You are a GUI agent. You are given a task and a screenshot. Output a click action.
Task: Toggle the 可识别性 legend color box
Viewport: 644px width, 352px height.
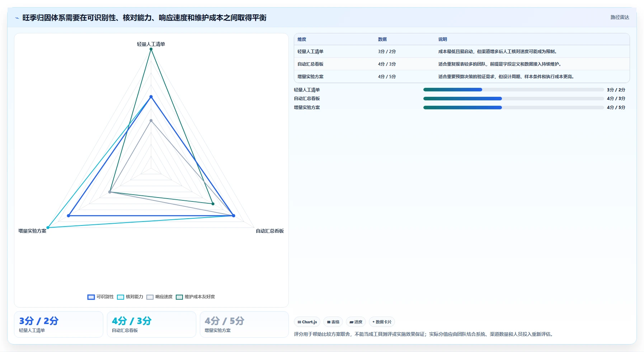click(x=91, y=297)
